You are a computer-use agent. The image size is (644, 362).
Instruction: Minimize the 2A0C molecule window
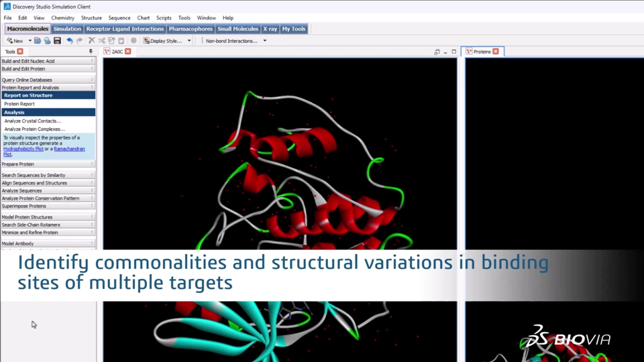[445, 52]
